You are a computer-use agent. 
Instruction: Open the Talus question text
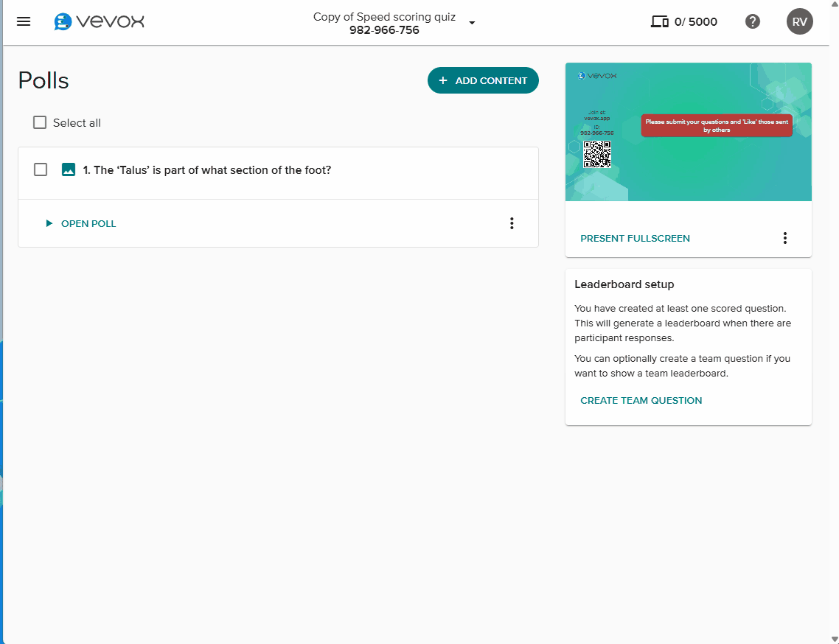(x=207, y=170)
